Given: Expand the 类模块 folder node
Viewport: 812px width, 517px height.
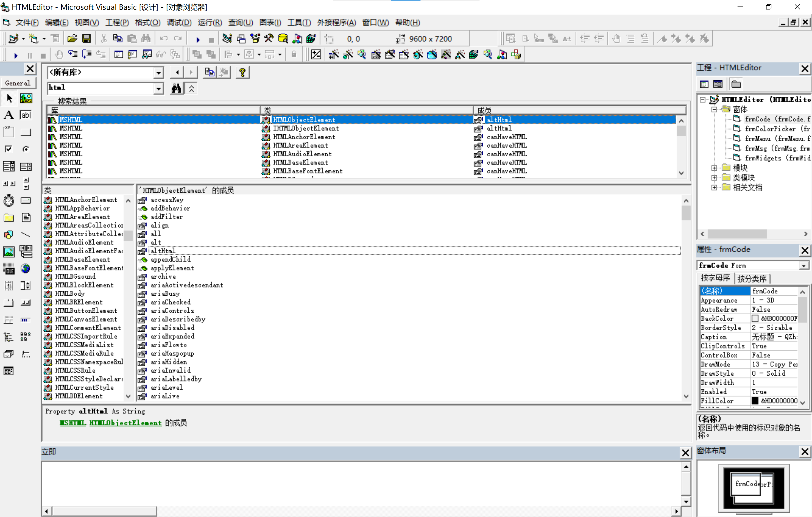Looking at the screenshot, I should (714, 177).
